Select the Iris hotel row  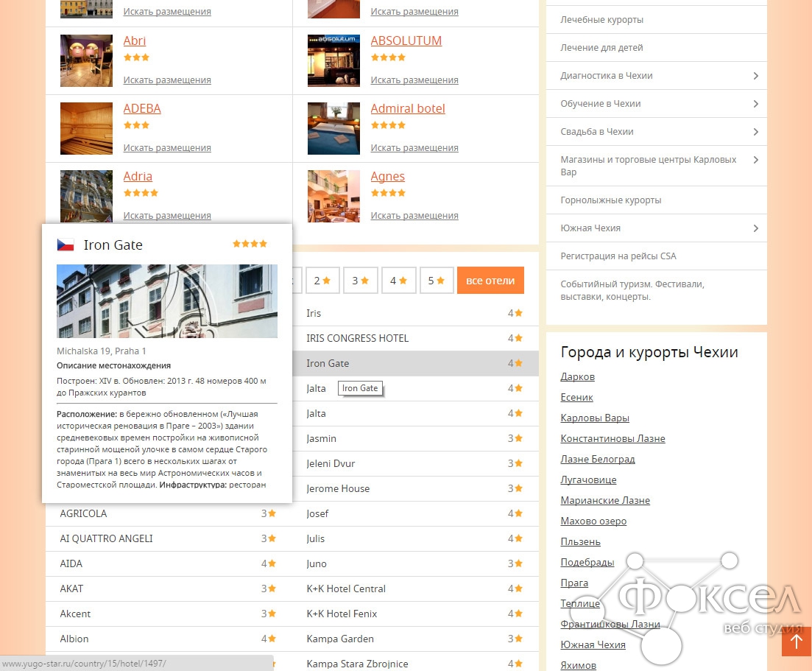click(415, 314)
